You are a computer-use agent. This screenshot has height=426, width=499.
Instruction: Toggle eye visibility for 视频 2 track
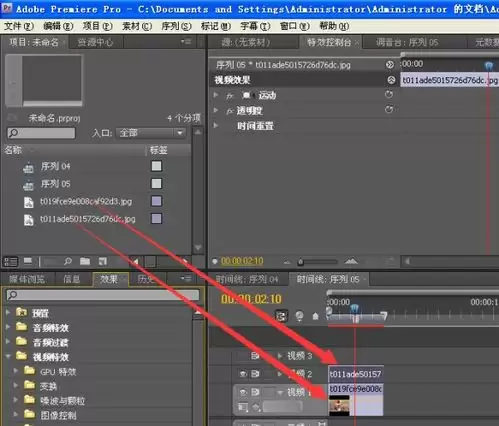(x=243, y=374)
